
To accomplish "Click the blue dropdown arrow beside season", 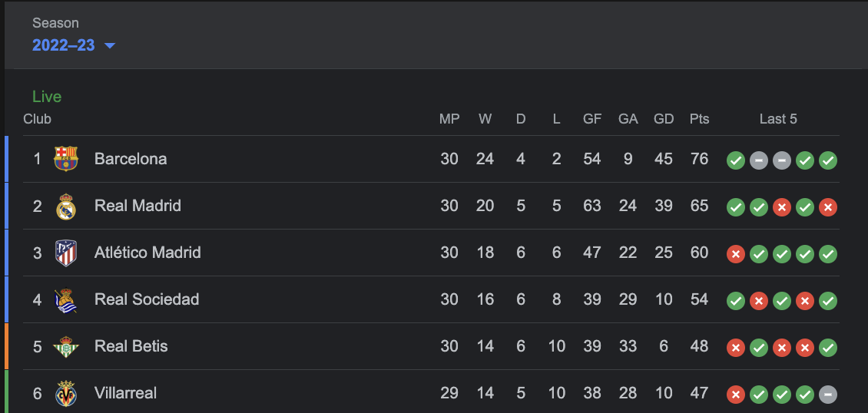I will (x=110, y=45).
